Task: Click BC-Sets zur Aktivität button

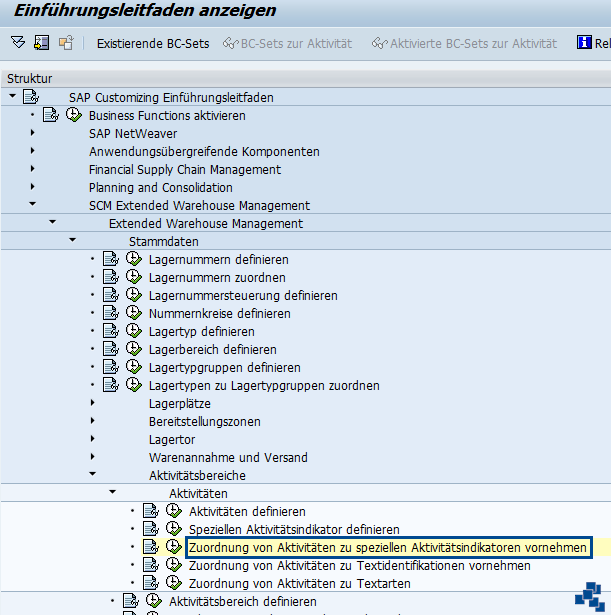Action: [287, 43]
